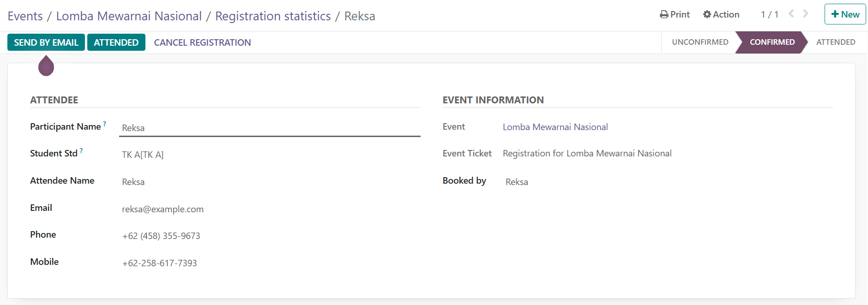Open the Student Std dropdown field
868x305 pixels.
point(269,155)
